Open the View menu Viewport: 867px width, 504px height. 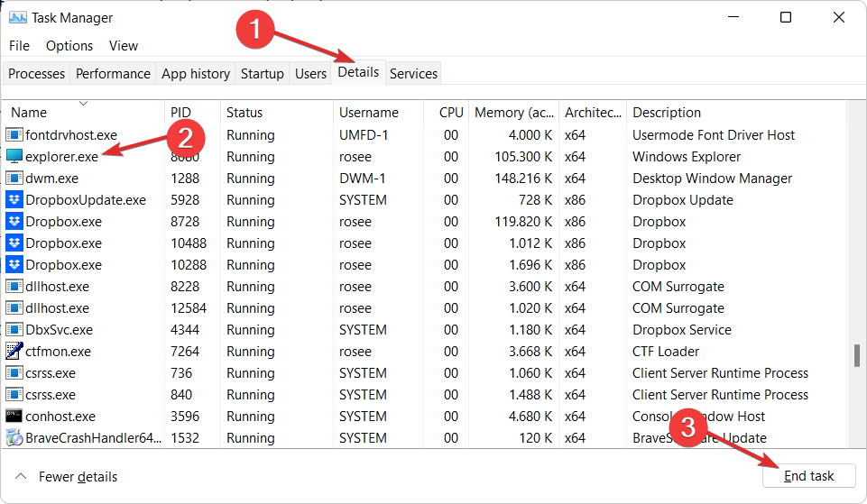(124, 45)
